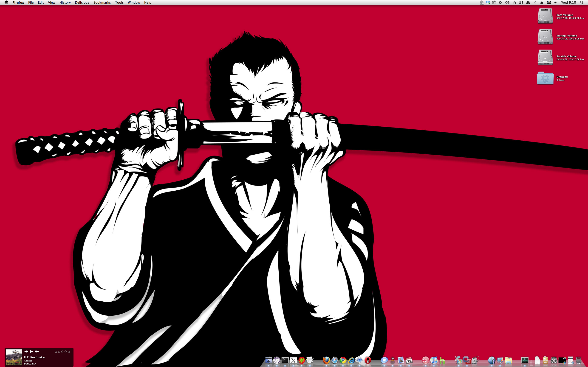
Task: Open the Spaces number 2 menu
Action: (x=549, y=3)
